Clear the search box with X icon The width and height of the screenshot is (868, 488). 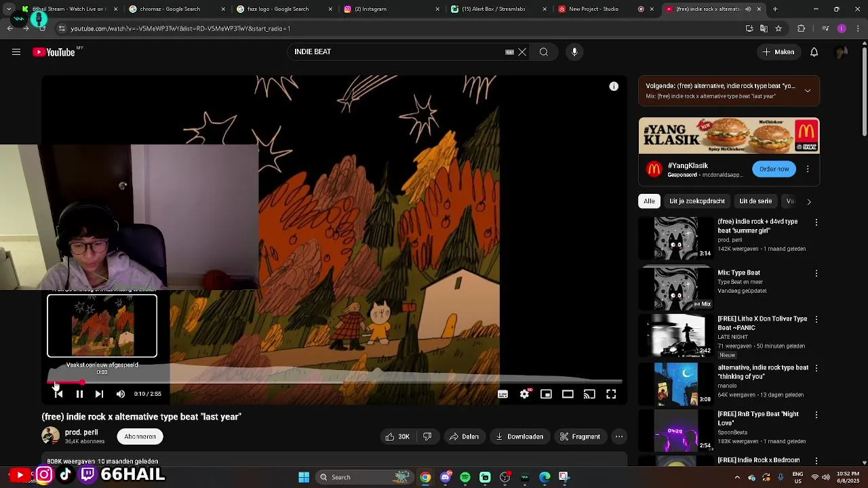coord(522,52)
